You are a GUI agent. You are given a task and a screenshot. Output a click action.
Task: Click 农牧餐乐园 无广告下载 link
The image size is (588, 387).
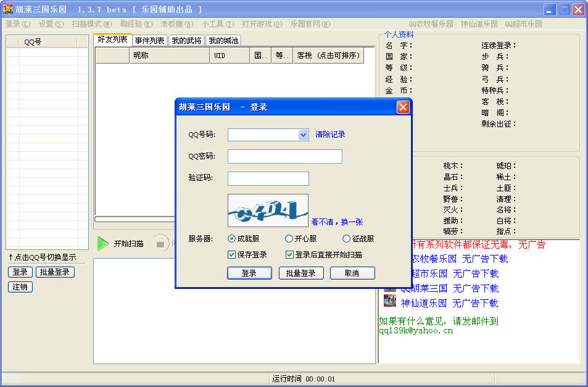(x=460, y=259)
